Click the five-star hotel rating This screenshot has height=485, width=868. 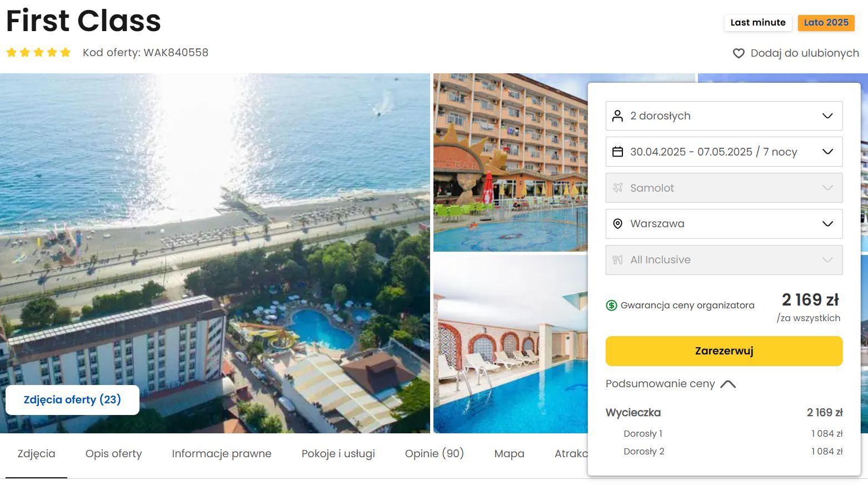38,52
